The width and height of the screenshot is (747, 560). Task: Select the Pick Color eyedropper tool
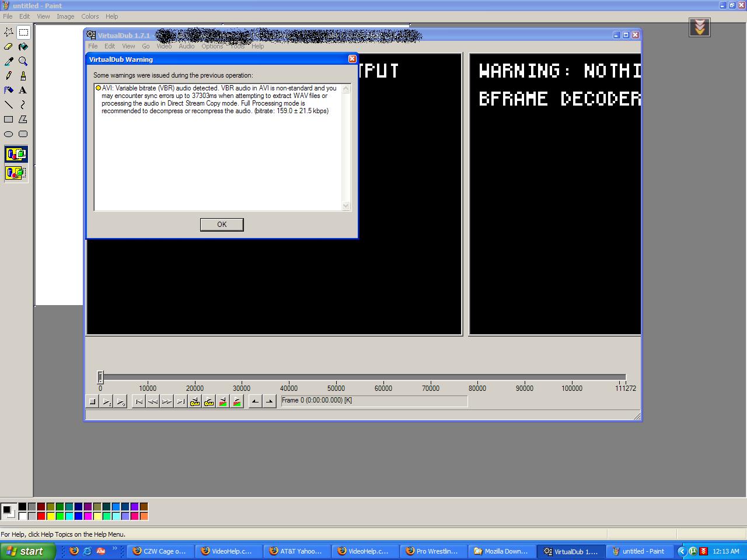click(9, 61)
